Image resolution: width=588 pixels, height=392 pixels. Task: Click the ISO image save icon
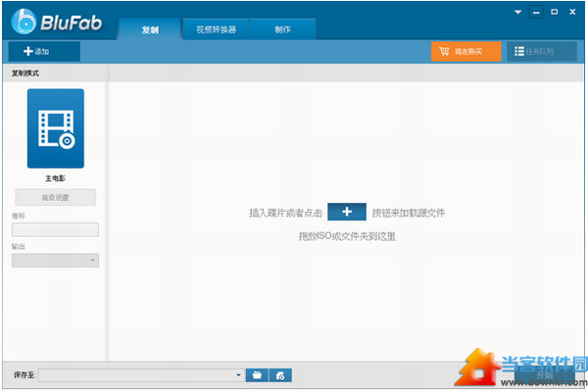(280, 375)
